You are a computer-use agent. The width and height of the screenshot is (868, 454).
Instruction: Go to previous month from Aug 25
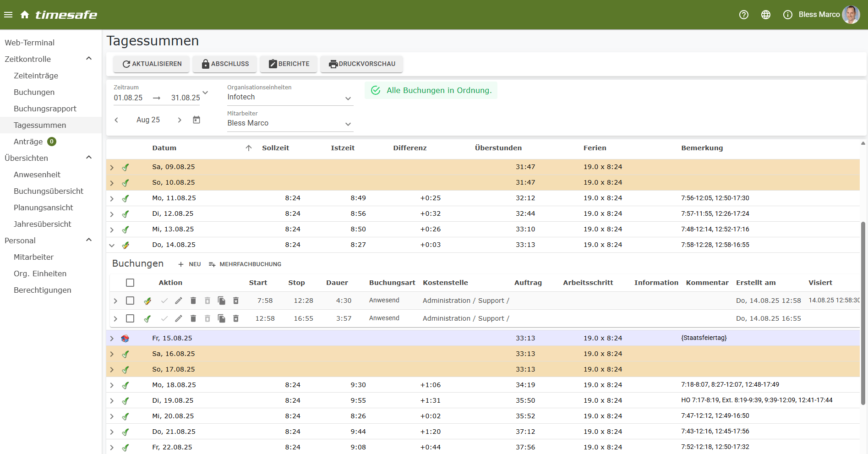coord(116,120)
